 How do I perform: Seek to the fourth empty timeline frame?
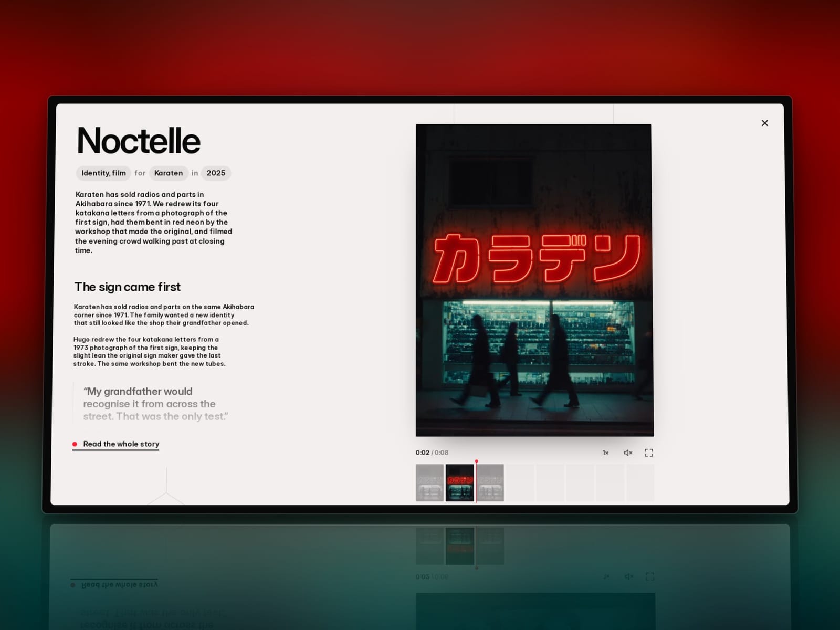tap(610, 482)
